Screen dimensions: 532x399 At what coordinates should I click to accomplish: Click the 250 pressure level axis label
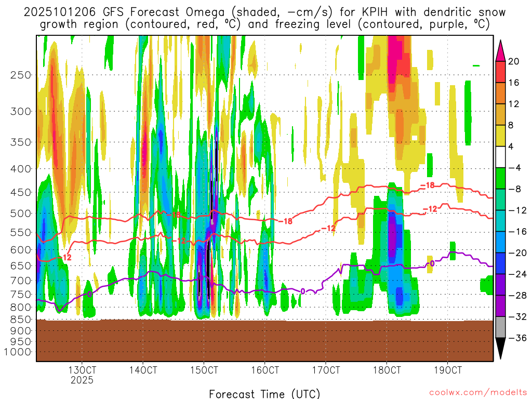pos(21,75)
